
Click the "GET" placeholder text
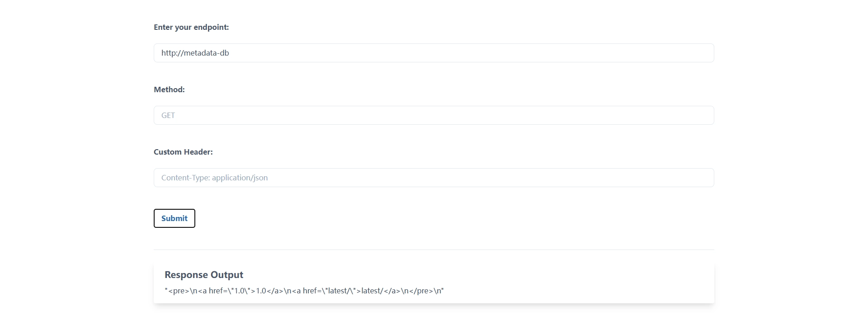tap(168, 115)
